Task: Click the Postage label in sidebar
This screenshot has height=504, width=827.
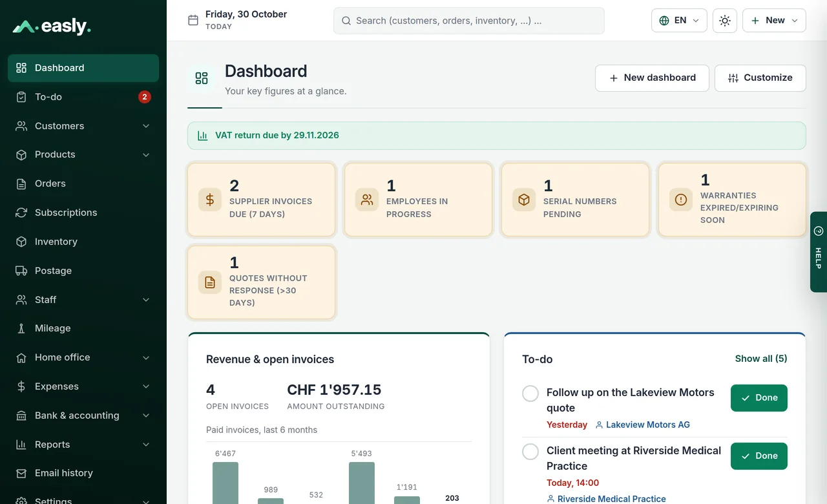Action: coord(53,271)
